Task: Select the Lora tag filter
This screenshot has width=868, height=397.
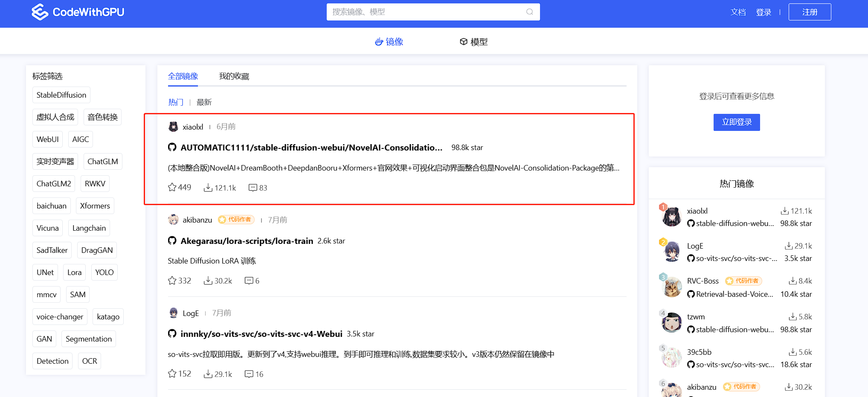Action: pyautogui.click(x=74, y=272)
